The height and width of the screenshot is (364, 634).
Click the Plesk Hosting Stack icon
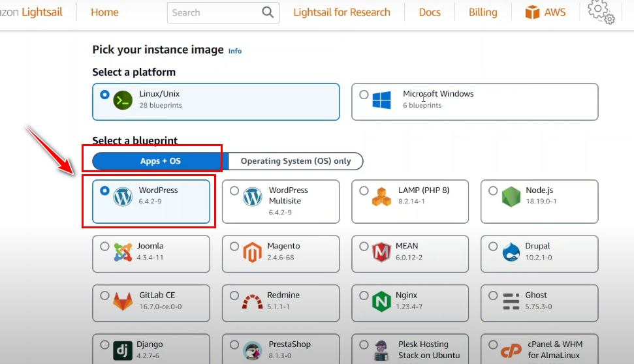381,351
